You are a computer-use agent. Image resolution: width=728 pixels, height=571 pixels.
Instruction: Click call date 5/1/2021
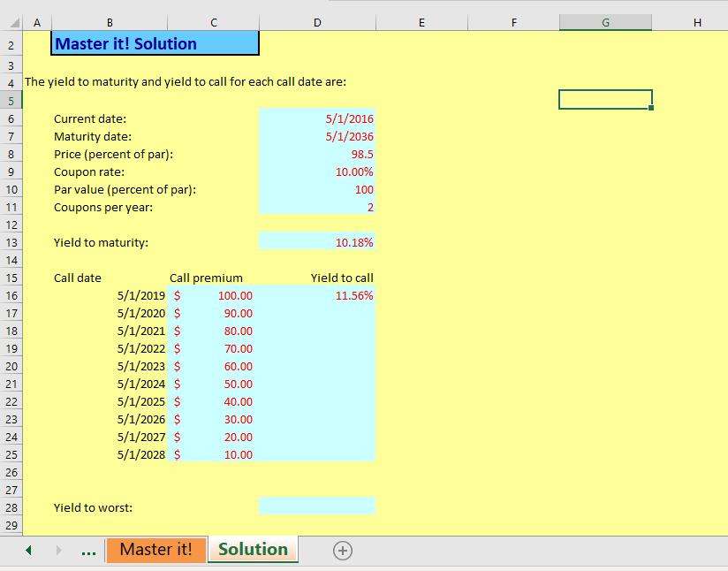tap(141, 331)
